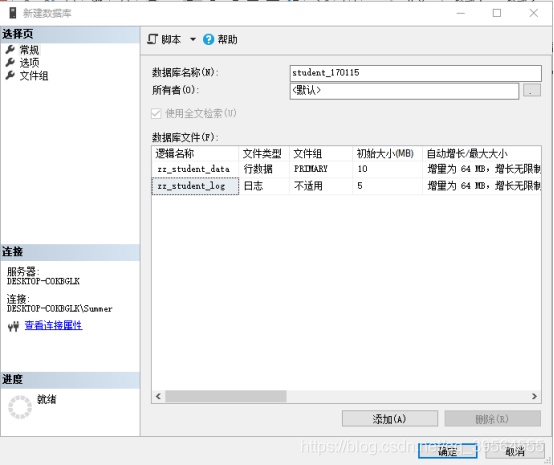Click the 确定 OK button
The width and height of the screenshot is (554, 465).
tap(448, 451)
